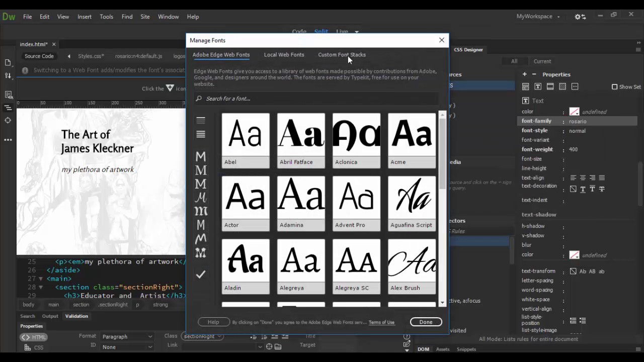Show previous related files with left arrow
This screenshot has height=362, width=644.
(69, 56)
